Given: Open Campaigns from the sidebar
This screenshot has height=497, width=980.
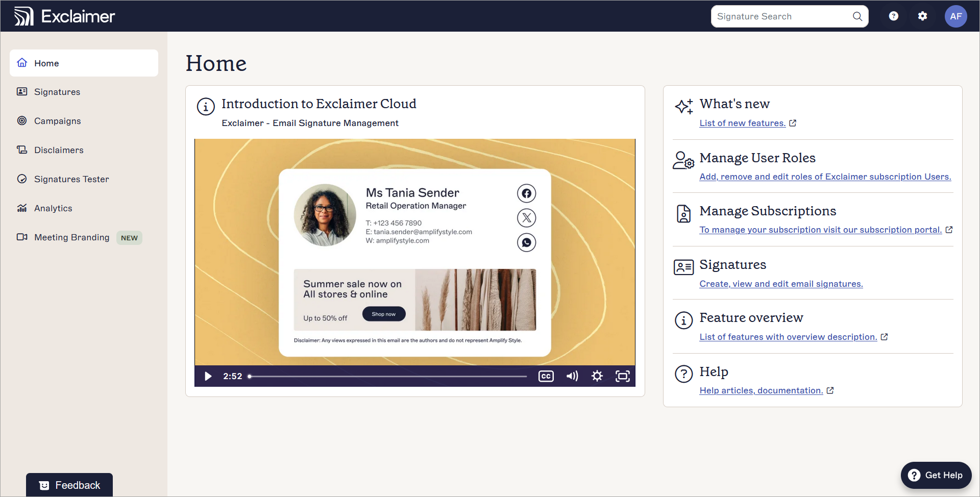Looking at the screenshot, I should pos(57,121).
